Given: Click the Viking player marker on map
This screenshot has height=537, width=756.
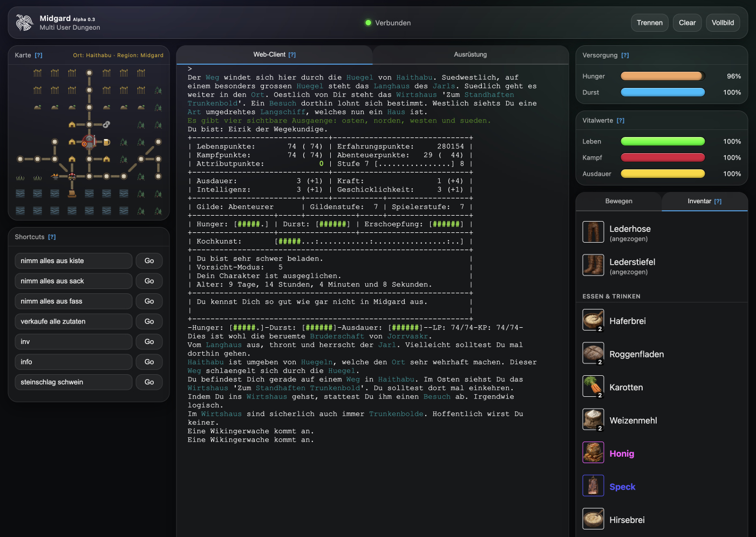Looking at the screenshot, I should (89, 142).
